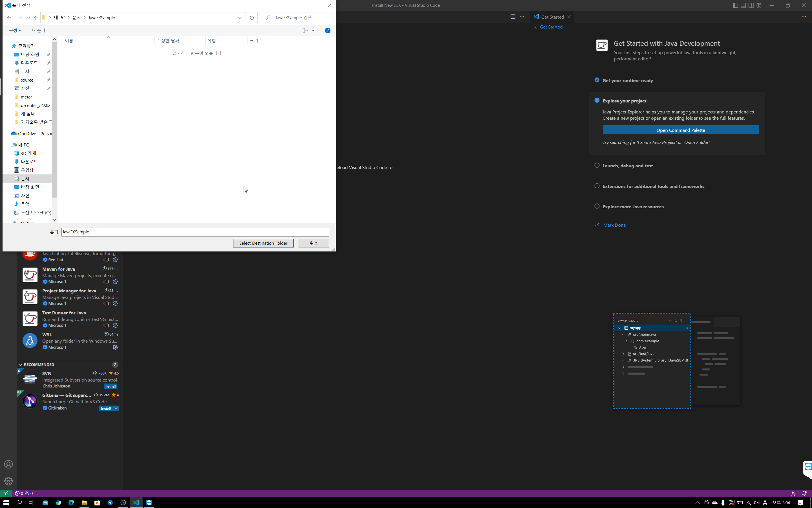The width and height of the screenshot is (812, 508).
Task: Select 다운로드 under 즐겨찾기
Action: [x=29, y=63]
